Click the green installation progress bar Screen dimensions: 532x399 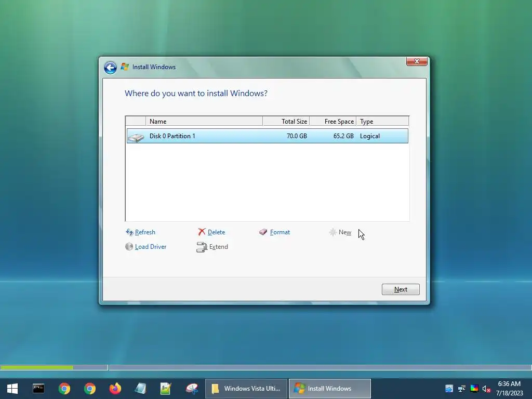click(37, 367)
